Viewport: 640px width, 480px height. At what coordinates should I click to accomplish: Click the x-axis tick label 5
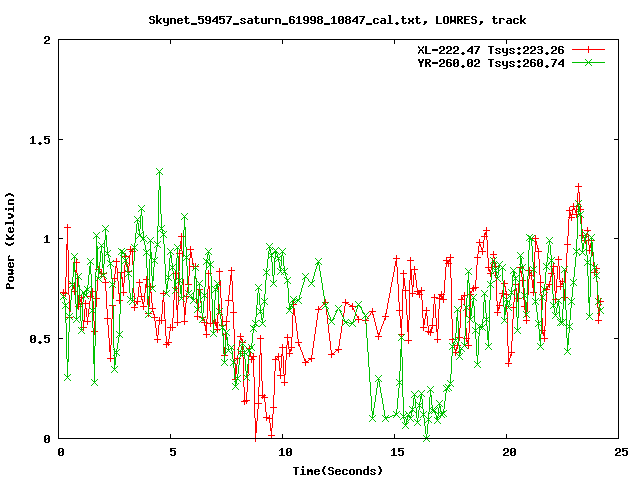173,452
